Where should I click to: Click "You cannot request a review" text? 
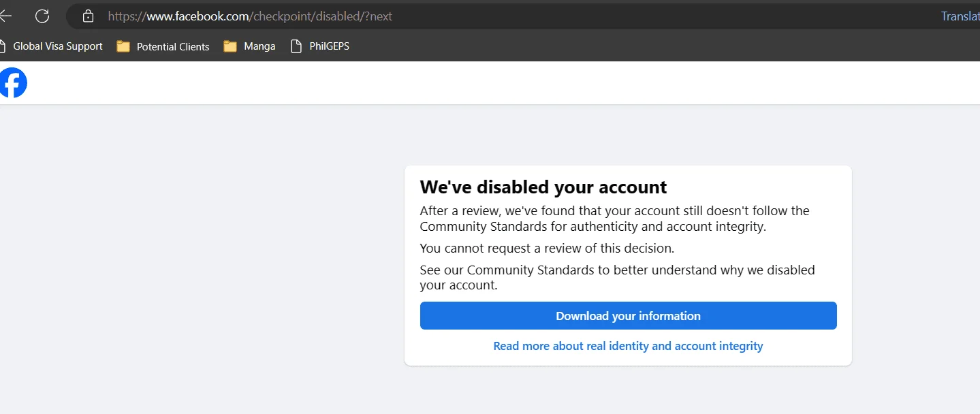547,248
